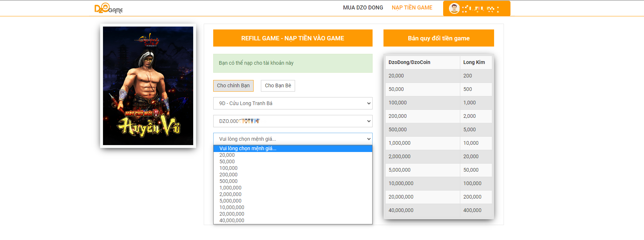This screenshot has width=644, height=240.
Task: Open the MUA DZO DONG menu
Action: point(363,8)
